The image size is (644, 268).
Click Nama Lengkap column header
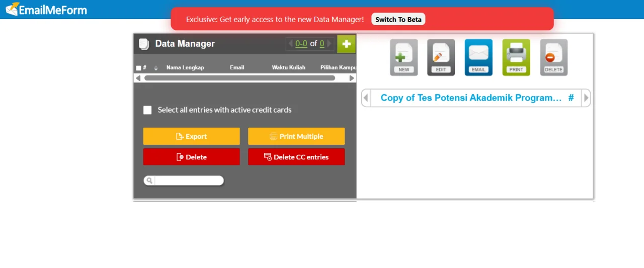click(185, 67)
